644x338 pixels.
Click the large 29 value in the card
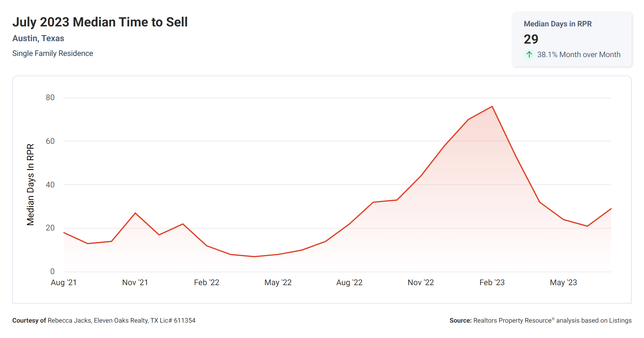(531, 39)
